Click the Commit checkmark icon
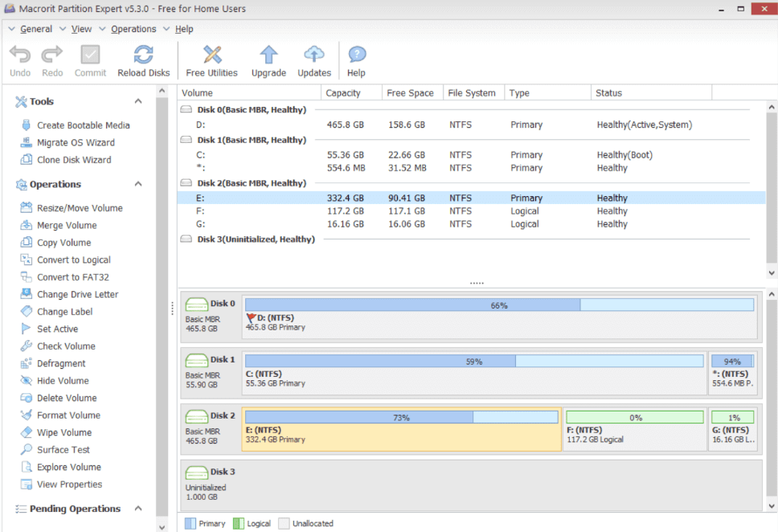The height and width of the screenshot is (532, 778). [x=90, y=55]
